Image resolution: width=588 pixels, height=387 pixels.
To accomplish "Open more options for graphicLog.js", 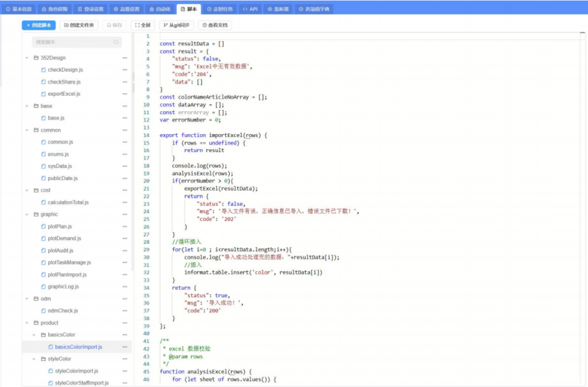I will point(125,287).
